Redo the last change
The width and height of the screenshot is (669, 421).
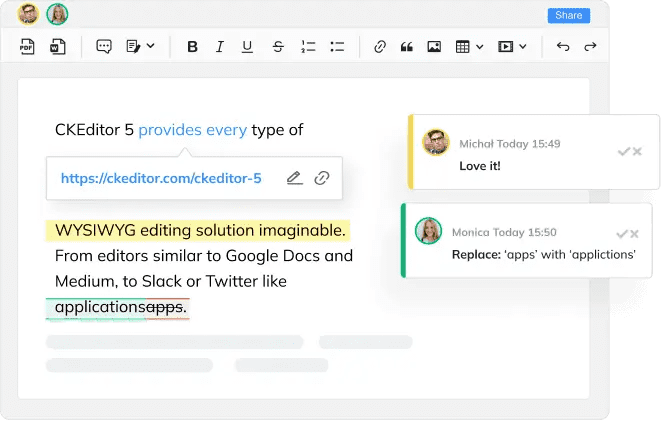point(590,46)
